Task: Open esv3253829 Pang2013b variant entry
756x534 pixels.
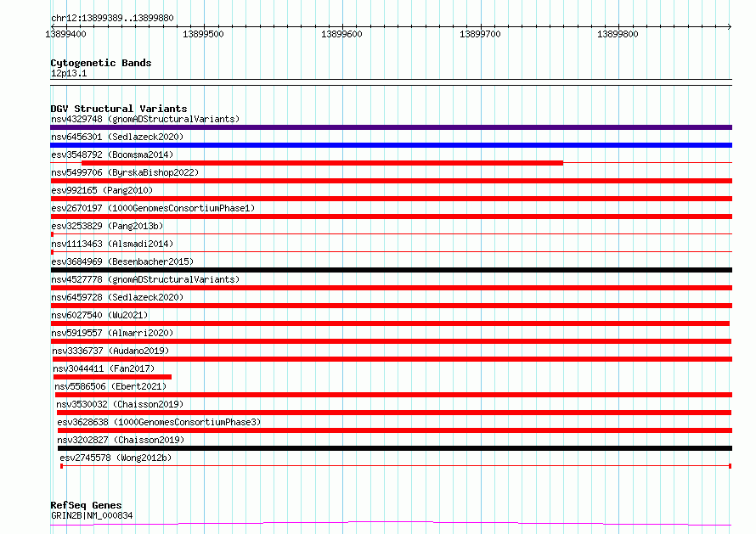Action: (107, 226)
